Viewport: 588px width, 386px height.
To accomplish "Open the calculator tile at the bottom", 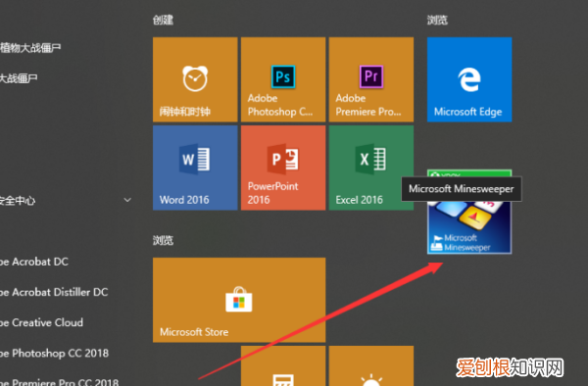I will tap(283, 366).
